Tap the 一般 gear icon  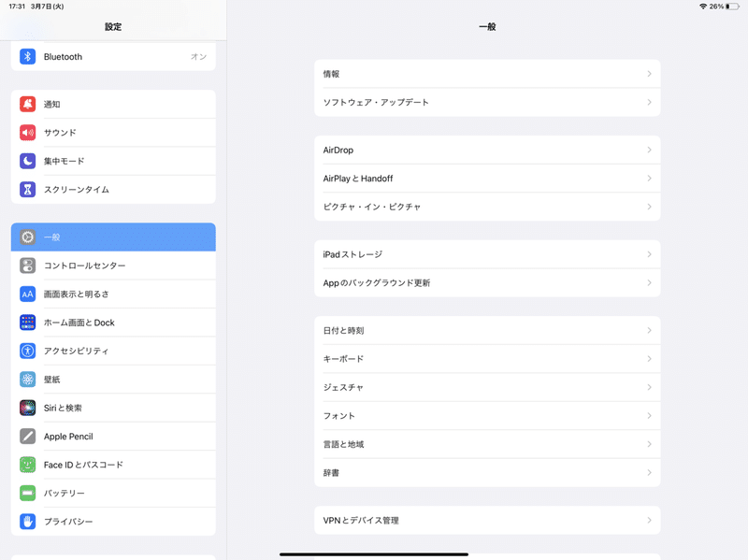pyautogui.click(x=28, y=237)
